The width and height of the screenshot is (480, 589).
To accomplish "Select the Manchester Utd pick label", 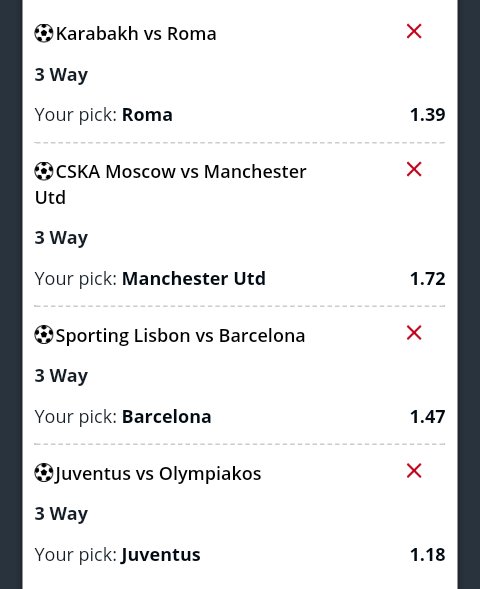I will 194,279.
